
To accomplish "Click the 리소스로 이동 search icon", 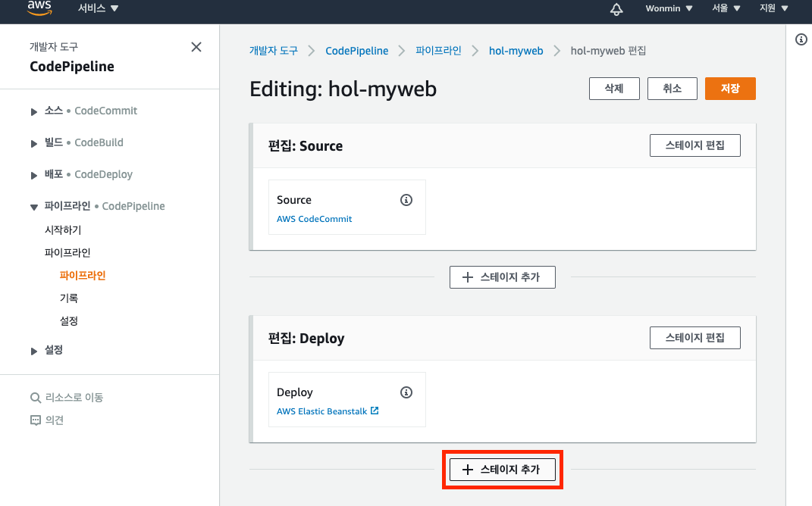I will click(35, 398).
